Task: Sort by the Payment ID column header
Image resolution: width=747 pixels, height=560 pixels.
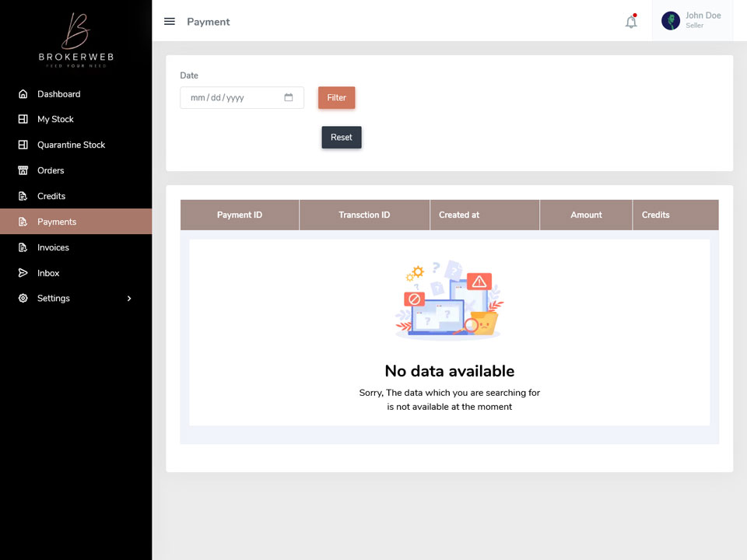Action: [x=240, y=215]
